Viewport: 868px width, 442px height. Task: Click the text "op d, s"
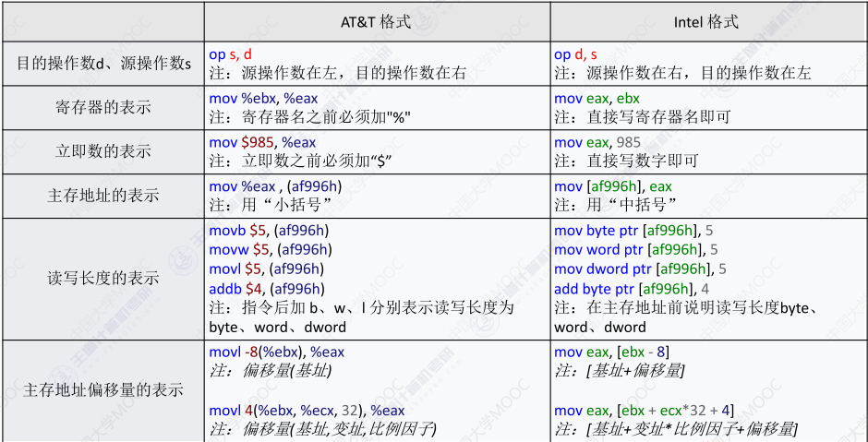pos(575,54)
